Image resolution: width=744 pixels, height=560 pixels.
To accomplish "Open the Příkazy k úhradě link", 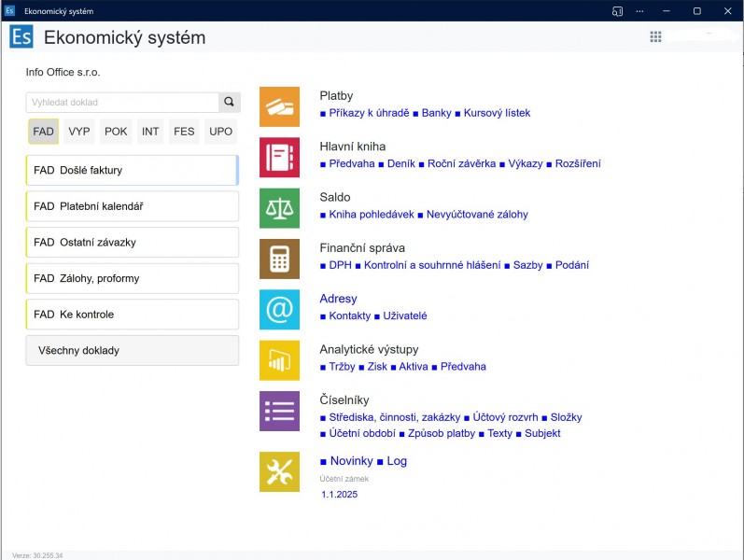I will click(x=369, y=113).
